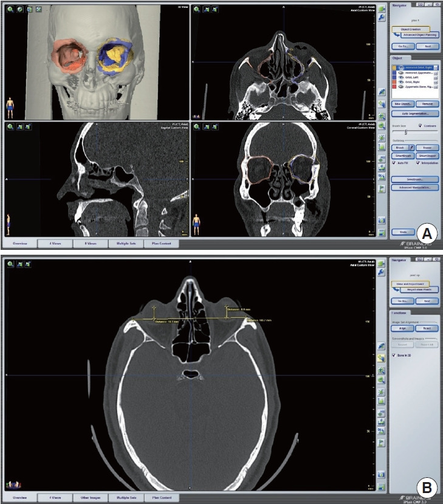Click the human orientation figure in the 3D View

coord(10,107)
